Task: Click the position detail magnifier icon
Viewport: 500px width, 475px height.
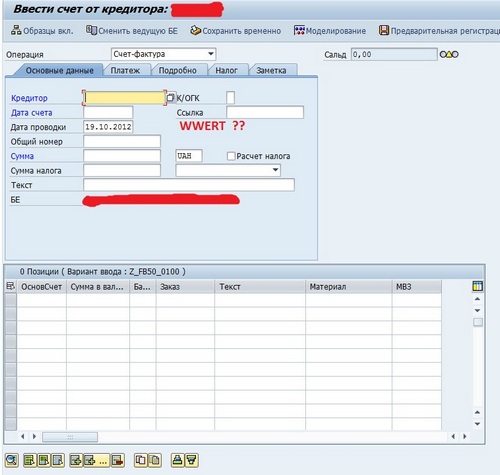Action: coord(12,460)
